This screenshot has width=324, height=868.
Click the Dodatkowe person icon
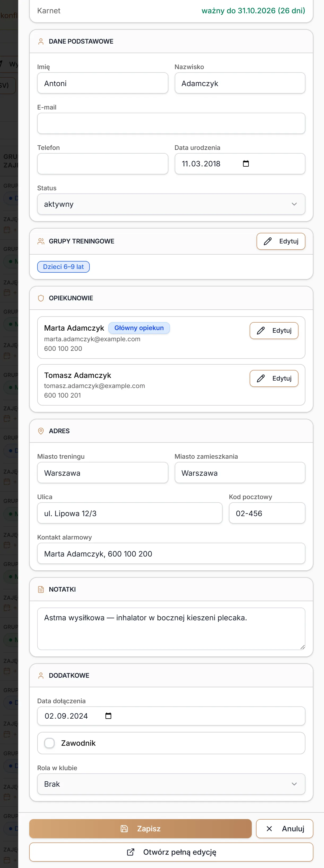coord(41,676)
